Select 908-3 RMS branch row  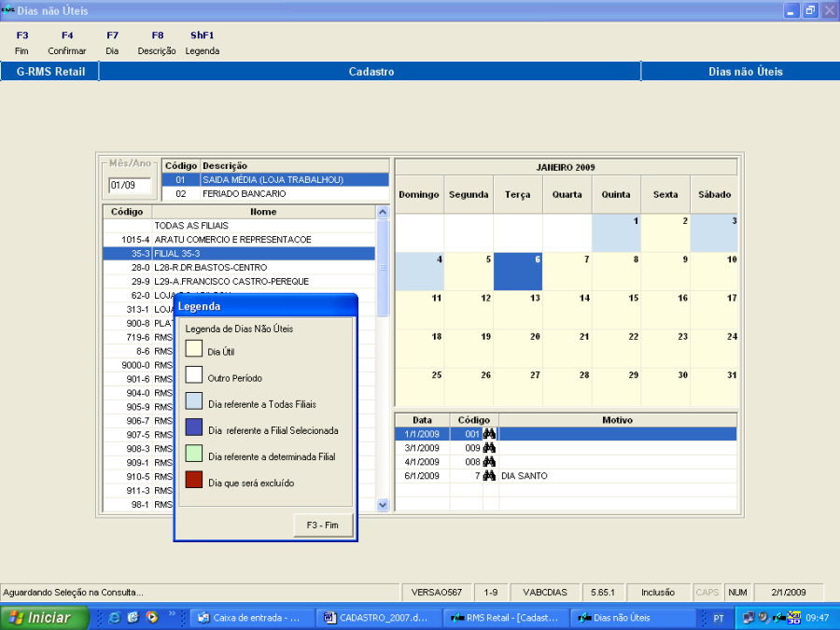point(138,448)
